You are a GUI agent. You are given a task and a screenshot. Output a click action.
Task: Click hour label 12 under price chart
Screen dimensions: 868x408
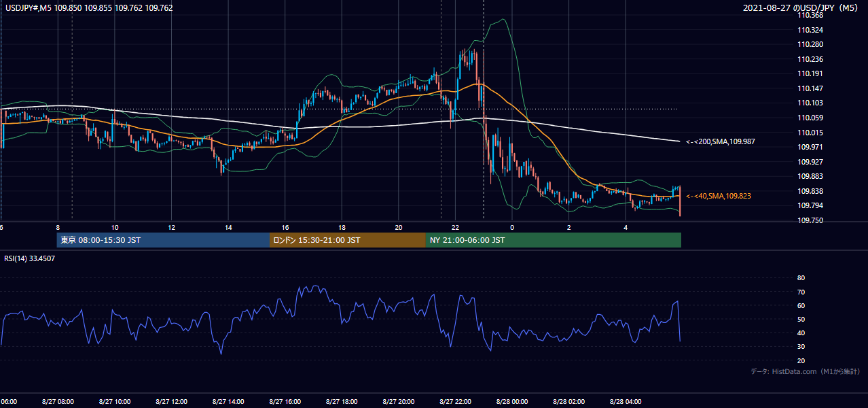coord(172,227)
